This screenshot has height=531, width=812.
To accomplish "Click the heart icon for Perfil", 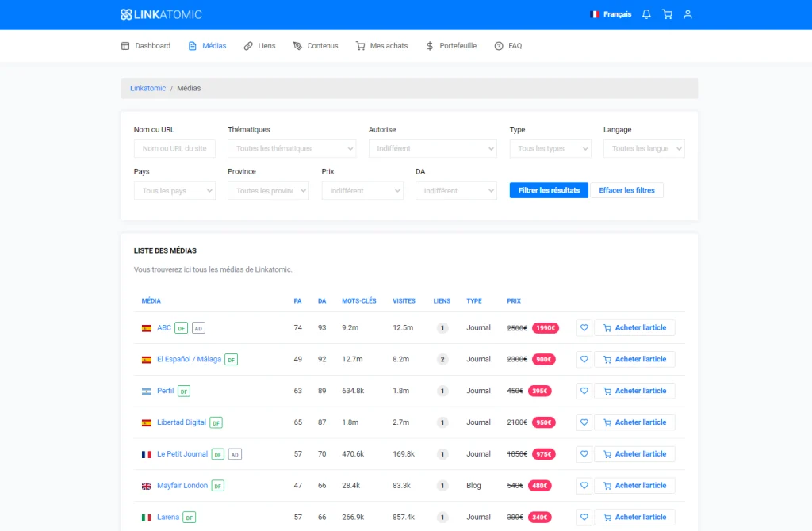I will point(584,391).
